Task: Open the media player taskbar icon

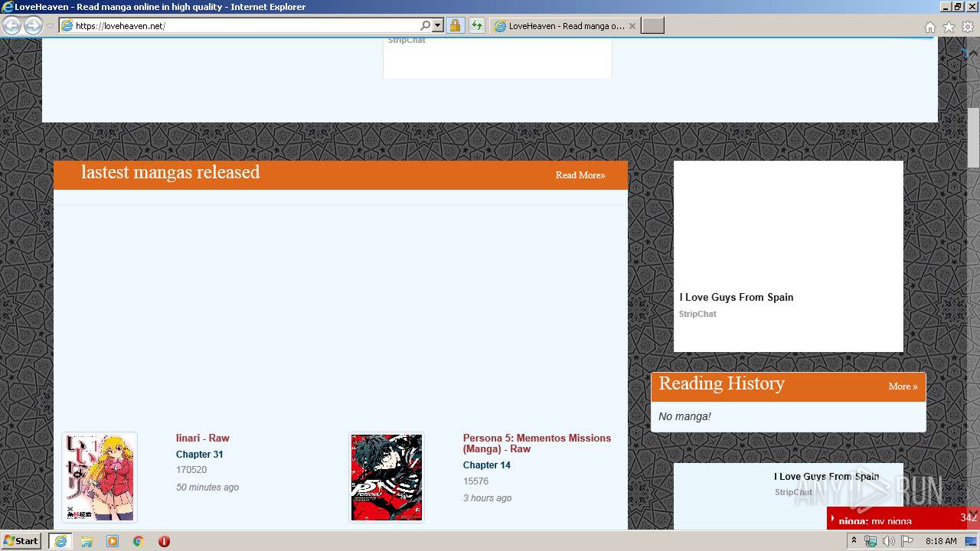Action: (113, 541)
